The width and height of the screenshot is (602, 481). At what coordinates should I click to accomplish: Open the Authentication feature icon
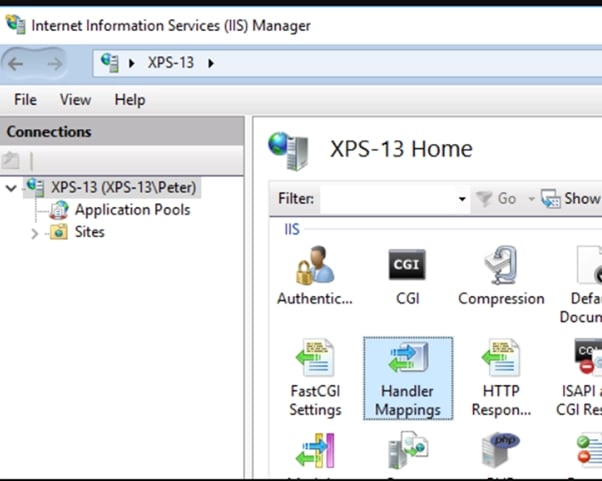(x=314, y=268)
